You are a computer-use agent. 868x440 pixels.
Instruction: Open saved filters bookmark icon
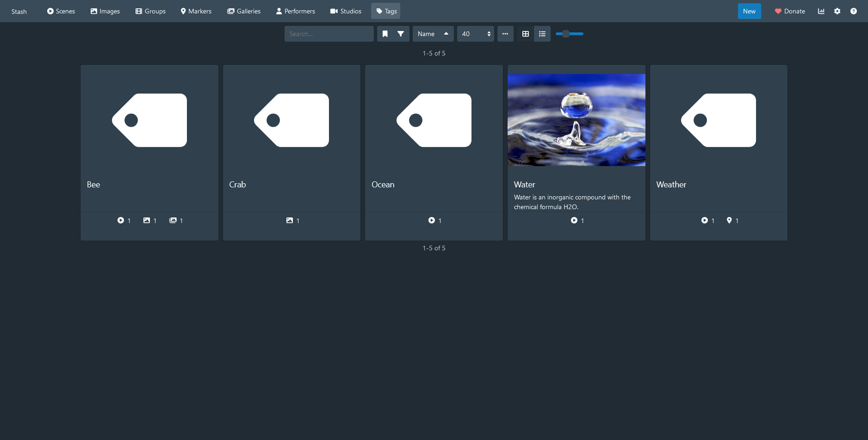[x=385, y=34]
